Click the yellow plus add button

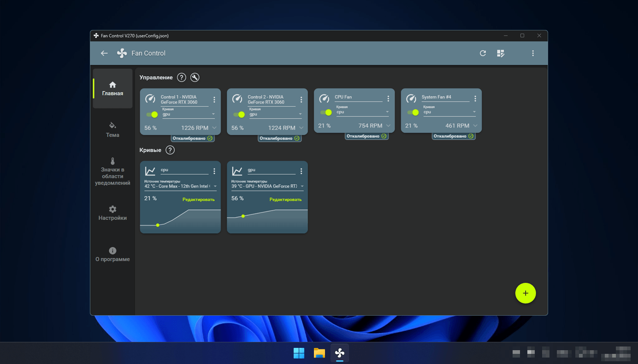point(526,293)
